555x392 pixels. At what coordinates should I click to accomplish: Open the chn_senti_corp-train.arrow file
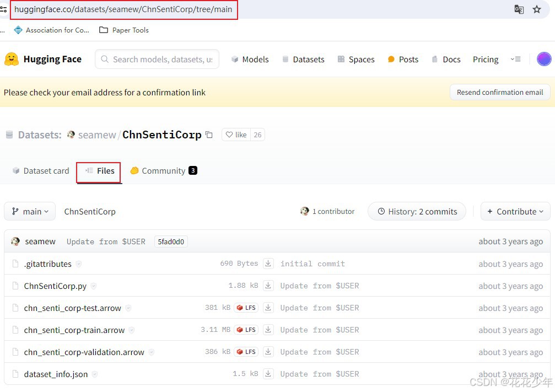tap(74, 330)
